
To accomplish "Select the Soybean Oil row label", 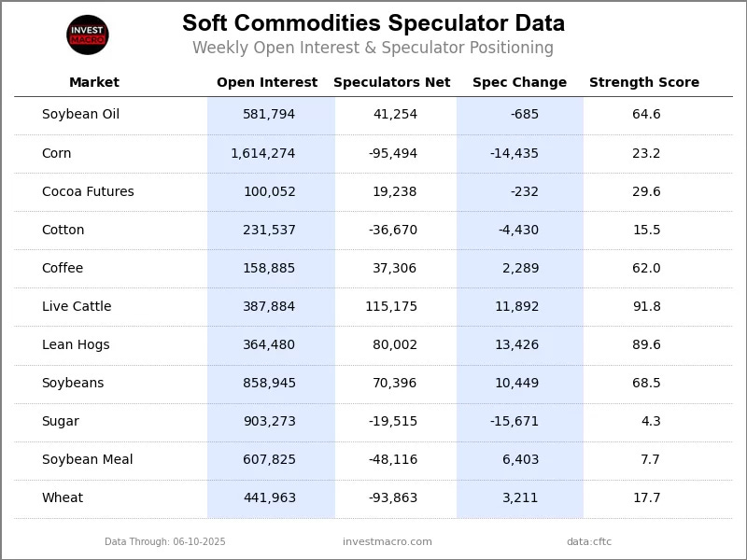I will pyautogui.click(x=80, y=114).
